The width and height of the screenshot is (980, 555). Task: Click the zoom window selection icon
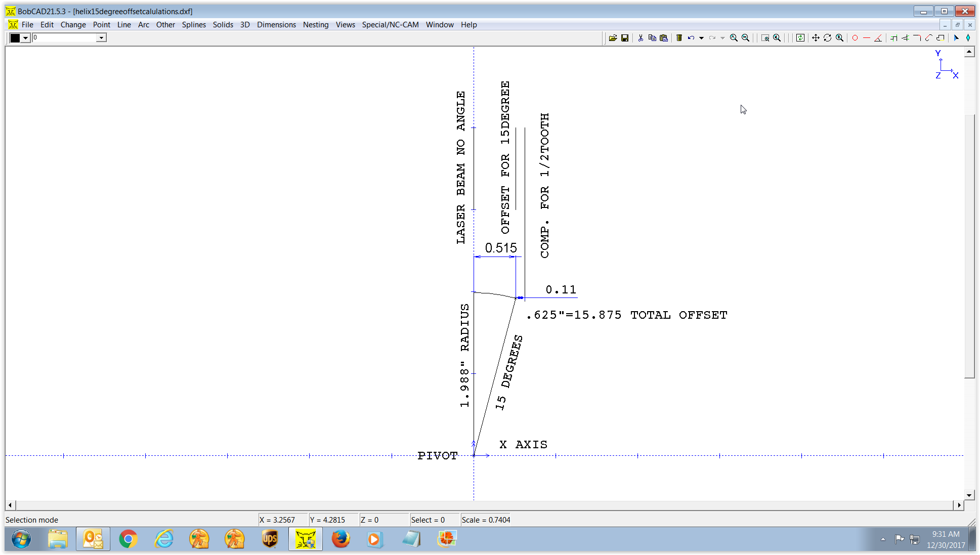click(x=765, y=38)
